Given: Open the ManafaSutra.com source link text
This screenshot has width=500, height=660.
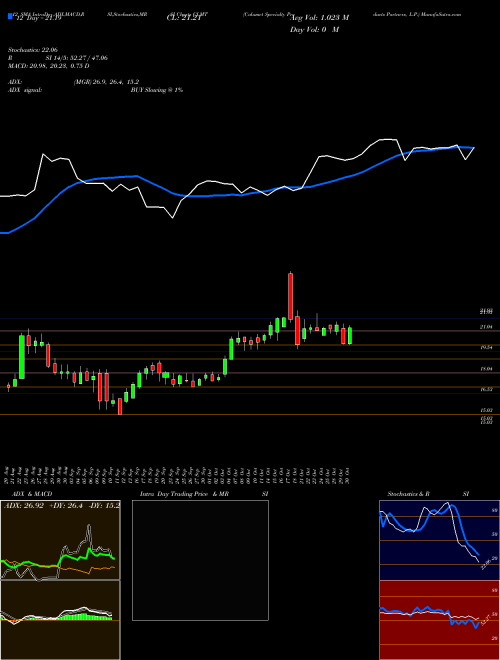Looking at the screenshot, I should [442, 14].
